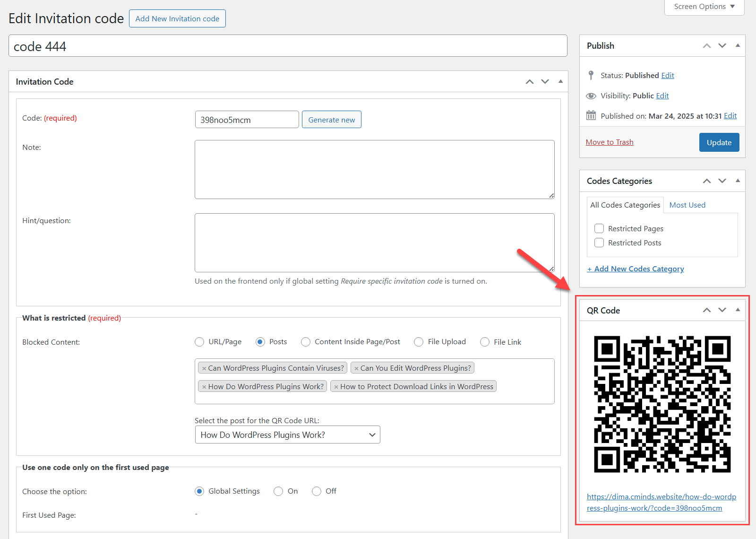Choose On for one code option
Viewport: 756px width, 539px height.
pyautogui.click(x=278, y=491)
